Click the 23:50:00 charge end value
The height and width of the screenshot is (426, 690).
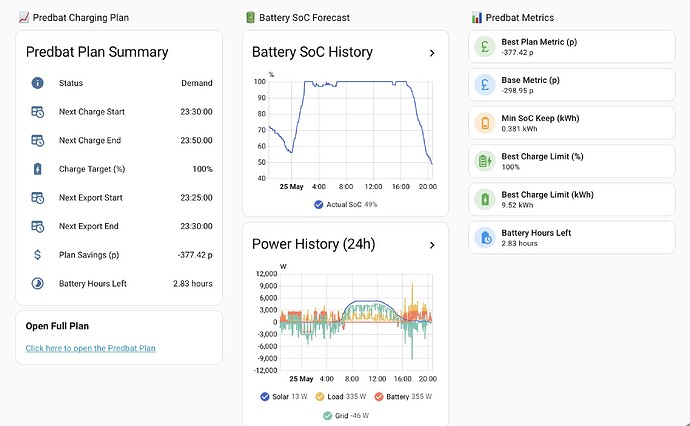pyautogui.click(x=196, y=140)
